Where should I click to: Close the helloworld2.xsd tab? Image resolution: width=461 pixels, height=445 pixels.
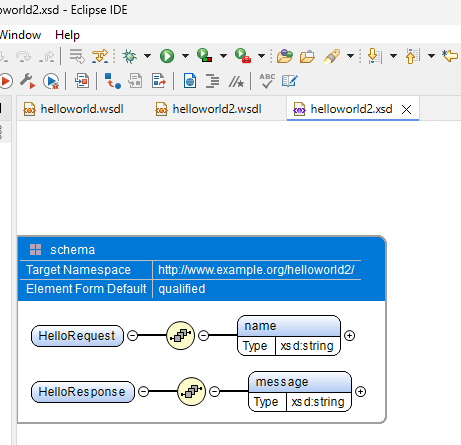click(406, 109)
